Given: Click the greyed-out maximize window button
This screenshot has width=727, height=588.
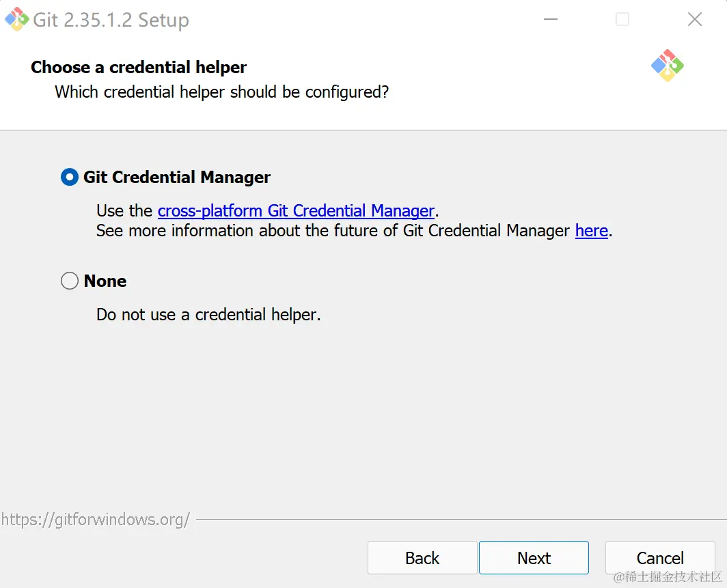Looking at the screenshot, I should pos(622,19).
